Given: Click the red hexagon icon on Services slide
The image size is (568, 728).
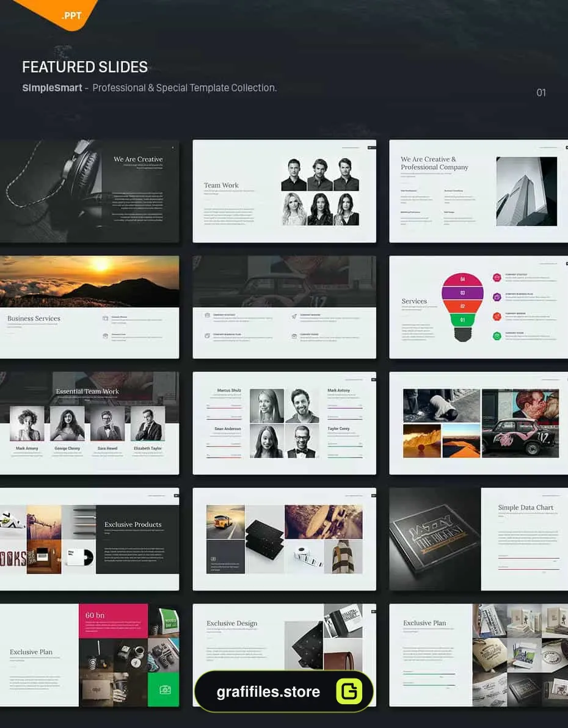Looking at the screenshot, I should 497,316.
